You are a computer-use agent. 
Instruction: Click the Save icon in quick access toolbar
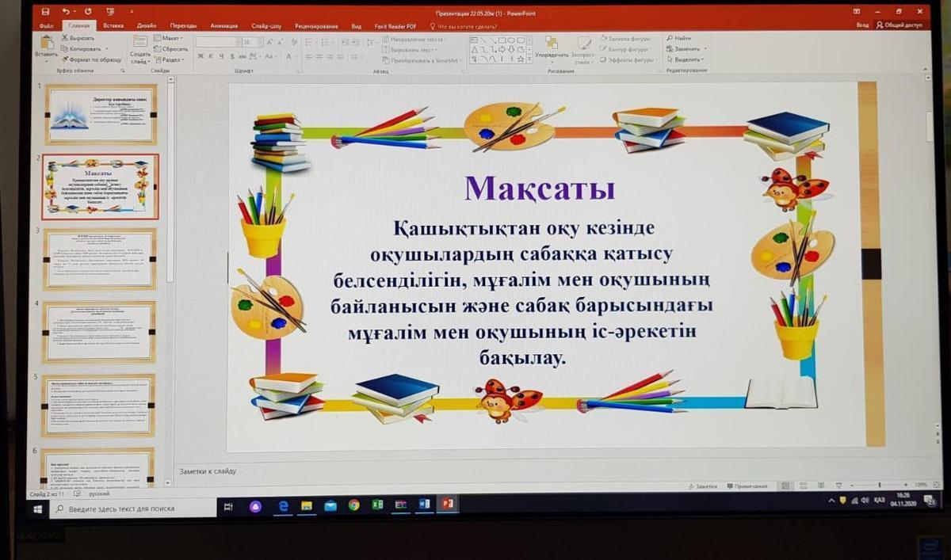pyautogui.click(x=45, y=12)
